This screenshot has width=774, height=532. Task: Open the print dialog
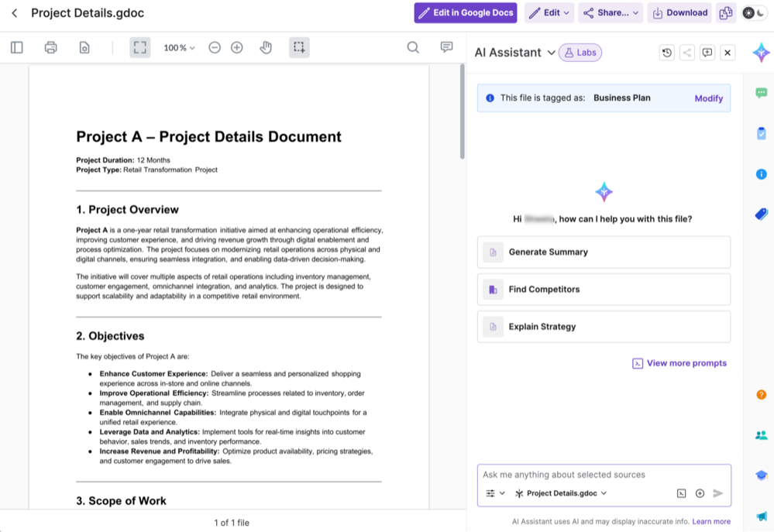(50, 47)
